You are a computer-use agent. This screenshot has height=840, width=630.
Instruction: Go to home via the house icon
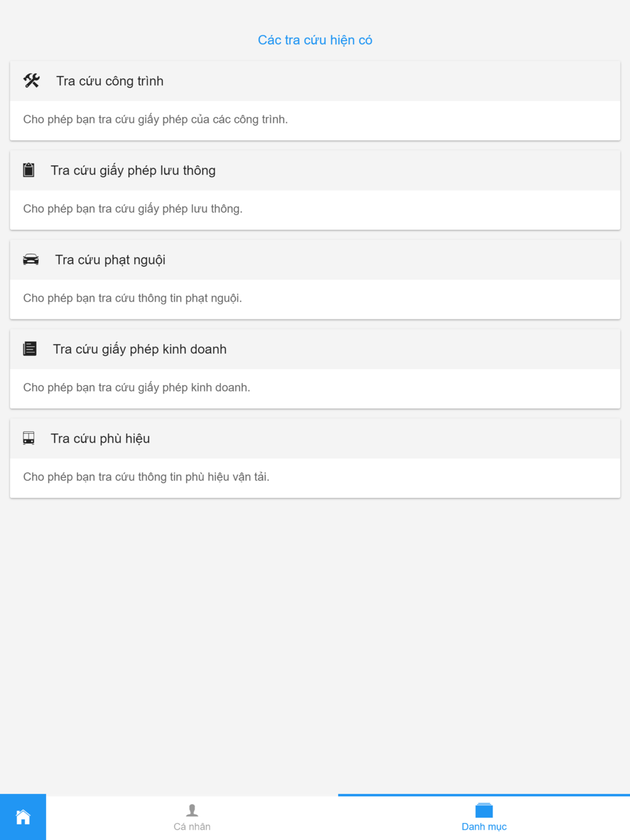(23, 817)
